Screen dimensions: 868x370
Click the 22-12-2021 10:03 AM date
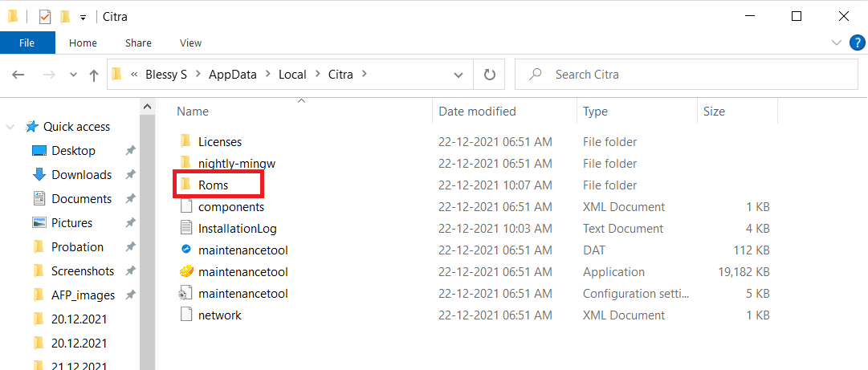[x=495, y=229]
